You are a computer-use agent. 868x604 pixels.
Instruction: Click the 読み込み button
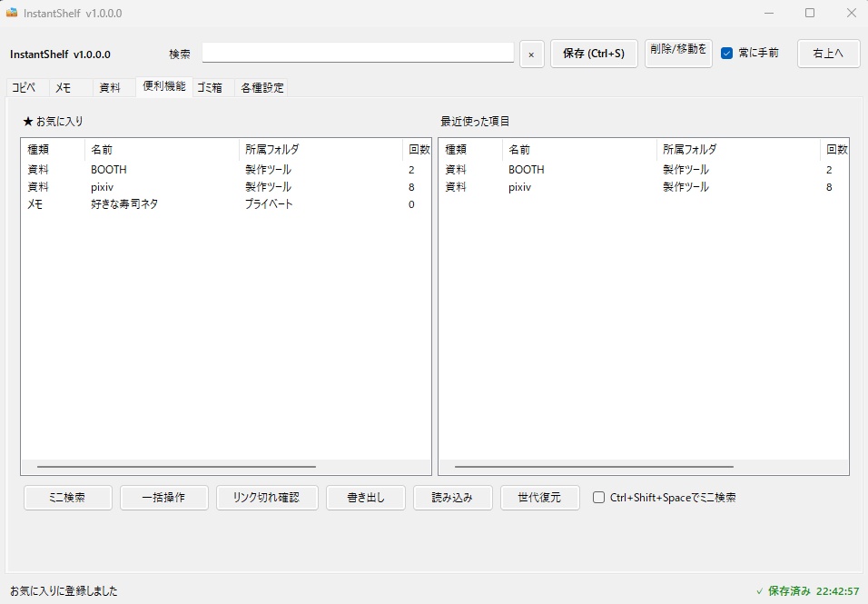pos(452,498)
